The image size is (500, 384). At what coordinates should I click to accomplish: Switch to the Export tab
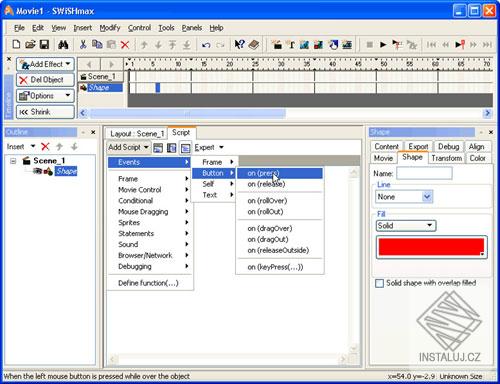pyautogui.click(x=418, y=146)
